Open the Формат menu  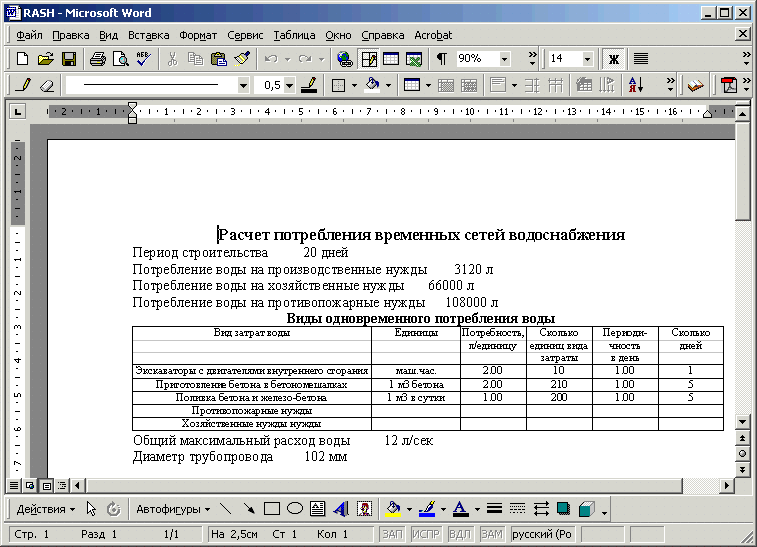198,35
